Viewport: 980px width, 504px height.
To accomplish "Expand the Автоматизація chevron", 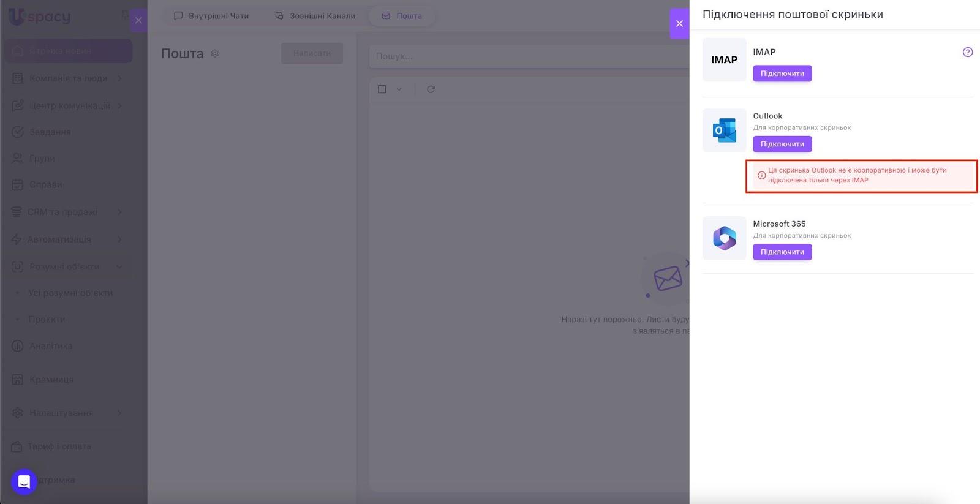I will pyautogui.click(x=119, y=239).
